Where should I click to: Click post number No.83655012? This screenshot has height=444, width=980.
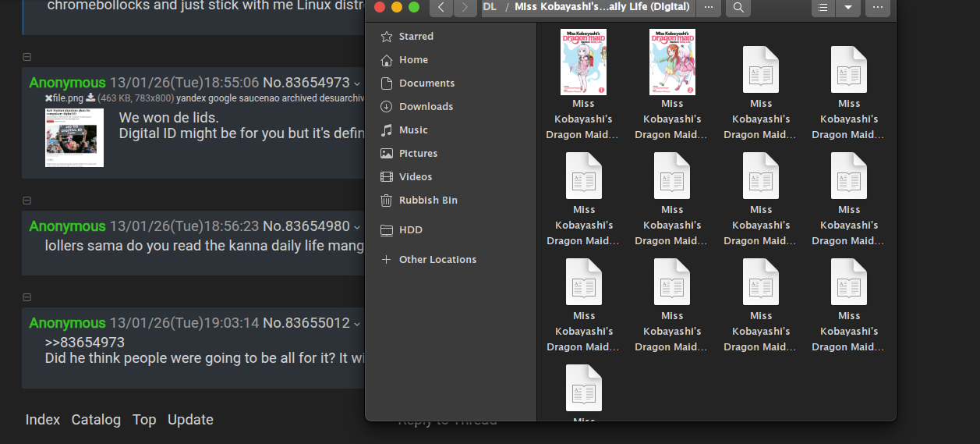(306, 323)
